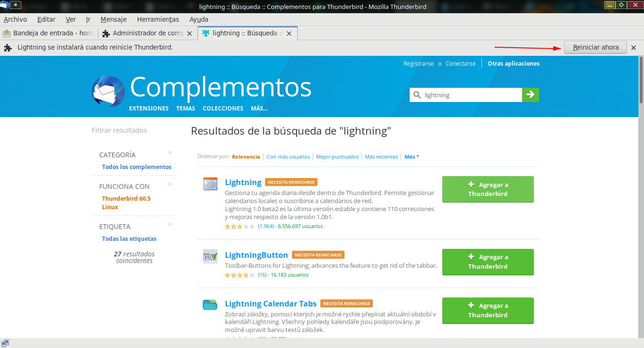Screen dimensions: 644x348
Task: Add Lightning to Thunderbird
Action: coord(488,189)
